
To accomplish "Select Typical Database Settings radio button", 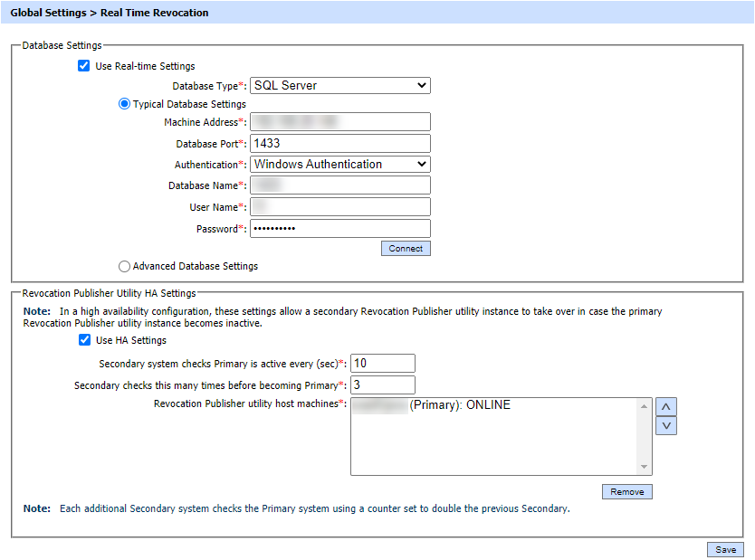I will (125, 104).
